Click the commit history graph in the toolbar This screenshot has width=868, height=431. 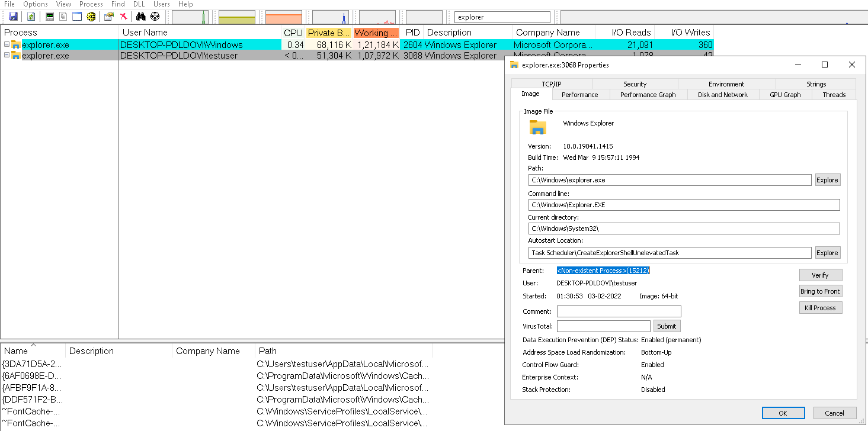click(x=236, y=16)
